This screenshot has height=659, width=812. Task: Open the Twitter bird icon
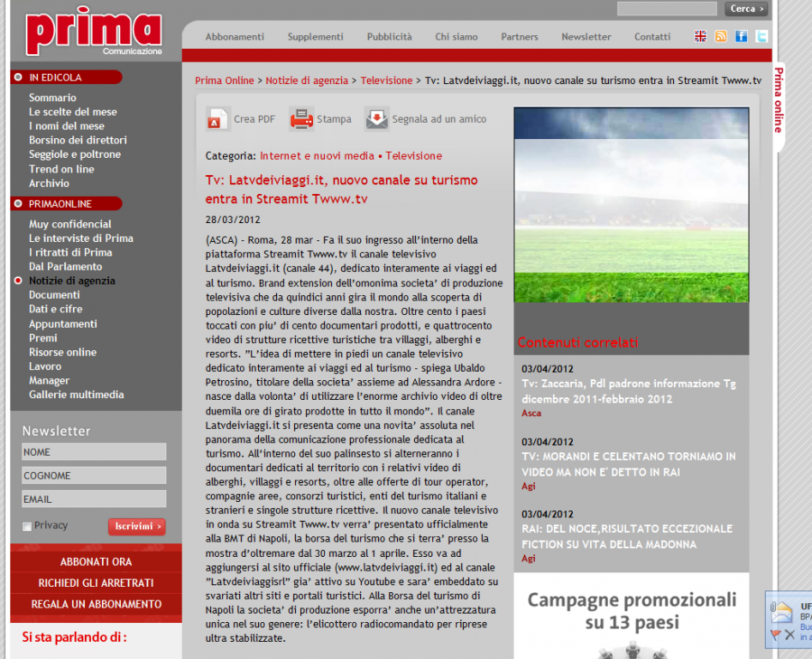[761, 36]
